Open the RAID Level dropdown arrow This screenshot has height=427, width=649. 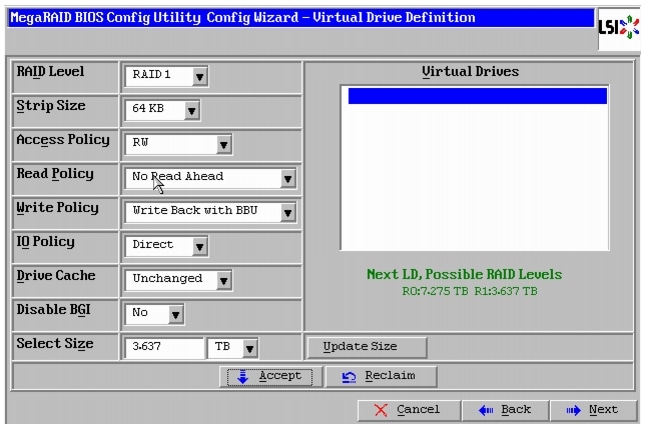click(200, 77)
